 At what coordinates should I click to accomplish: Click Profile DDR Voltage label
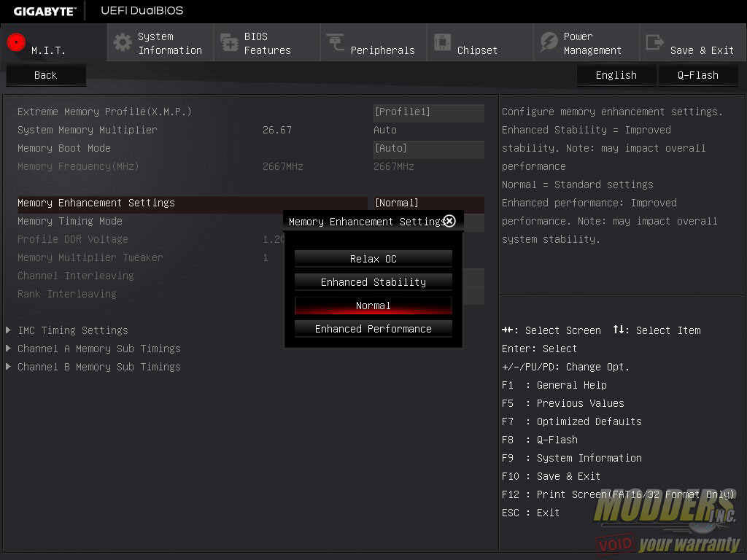pyautogui.click(x=73, y=239)
